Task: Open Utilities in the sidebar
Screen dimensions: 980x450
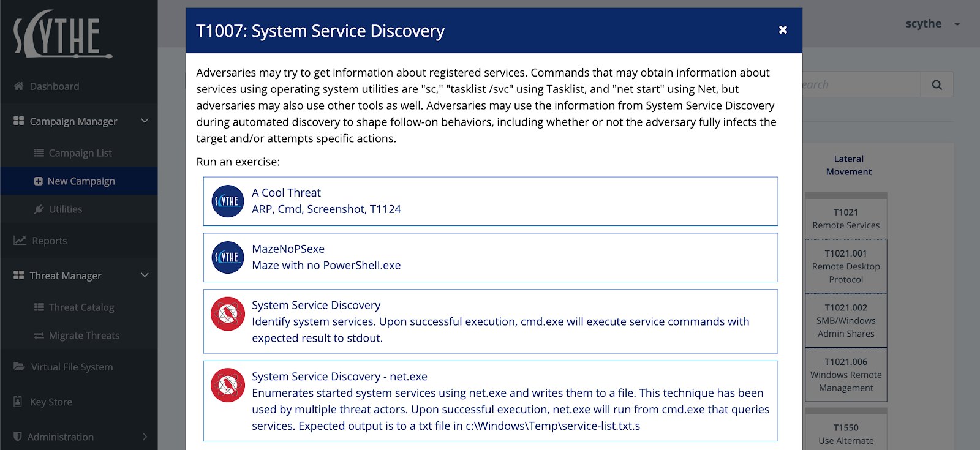Action: click(66, 209)
